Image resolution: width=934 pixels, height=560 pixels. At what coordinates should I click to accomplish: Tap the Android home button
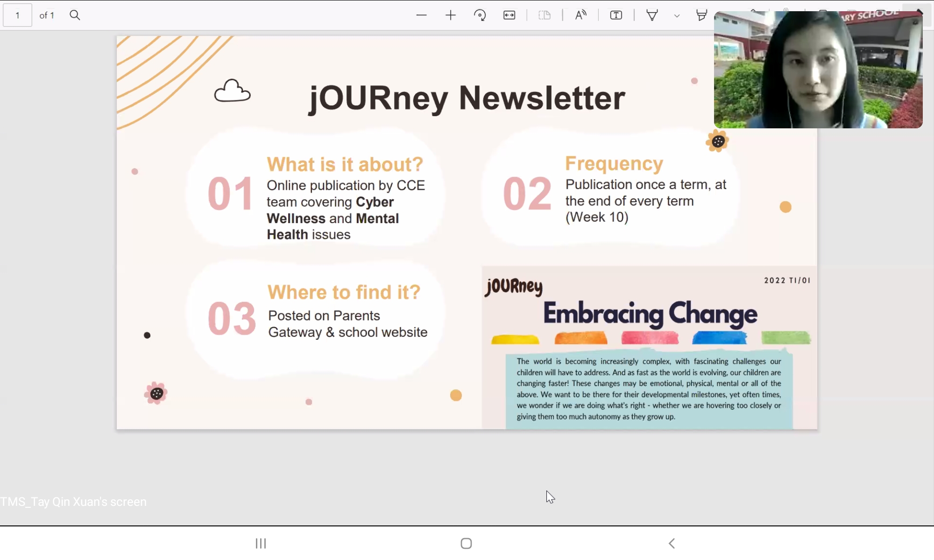(x=466, y=543)
